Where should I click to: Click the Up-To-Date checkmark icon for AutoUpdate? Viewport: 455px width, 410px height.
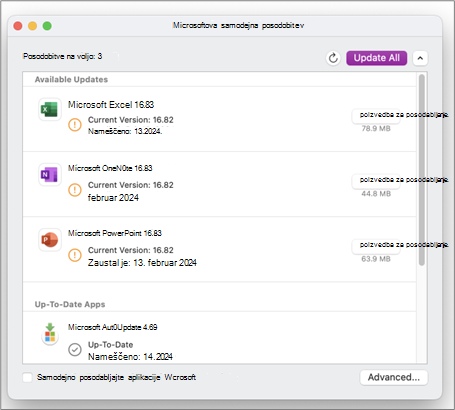pos(75,350)
